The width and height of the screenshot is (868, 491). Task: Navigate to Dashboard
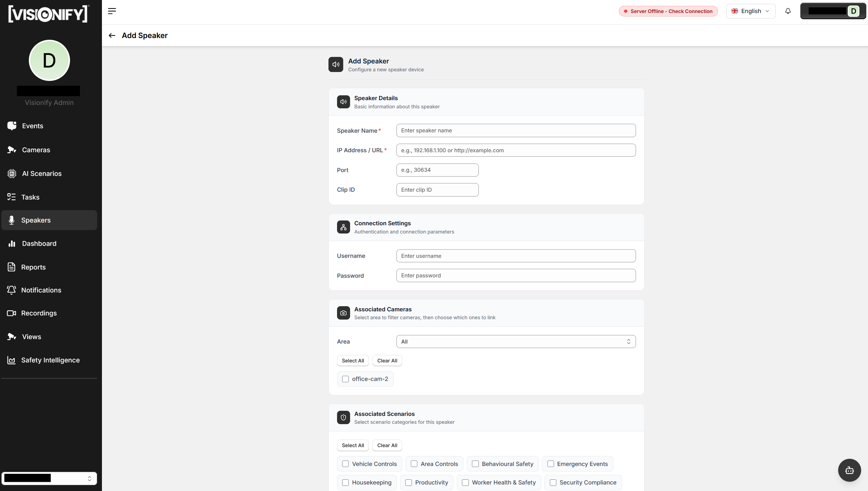point(49,243)
